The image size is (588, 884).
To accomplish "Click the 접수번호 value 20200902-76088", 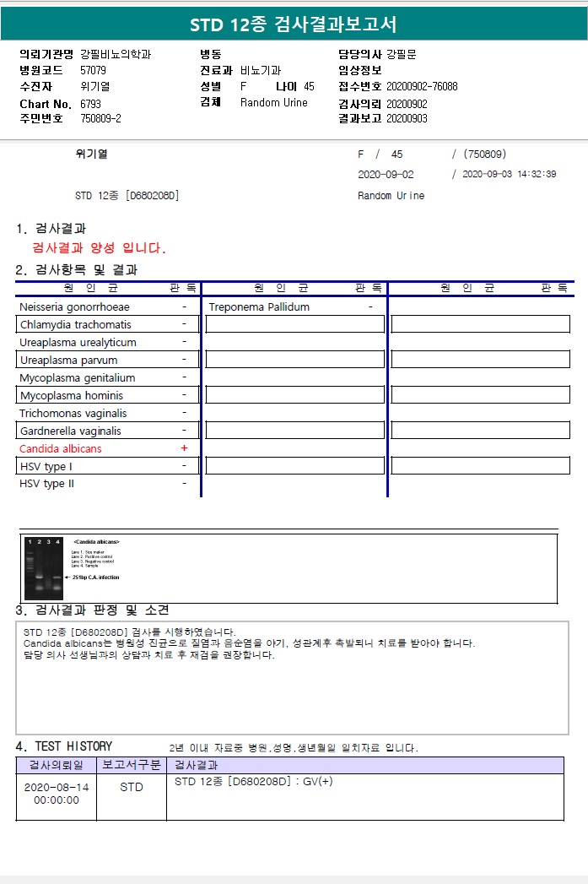I will [422, 86].
